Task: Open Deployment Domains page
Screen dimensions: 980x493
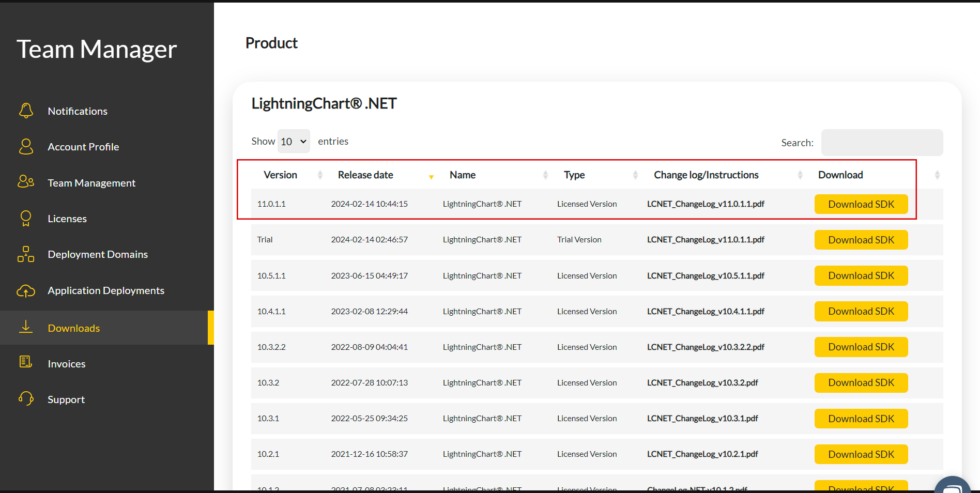Action: [x=98, y=254]
